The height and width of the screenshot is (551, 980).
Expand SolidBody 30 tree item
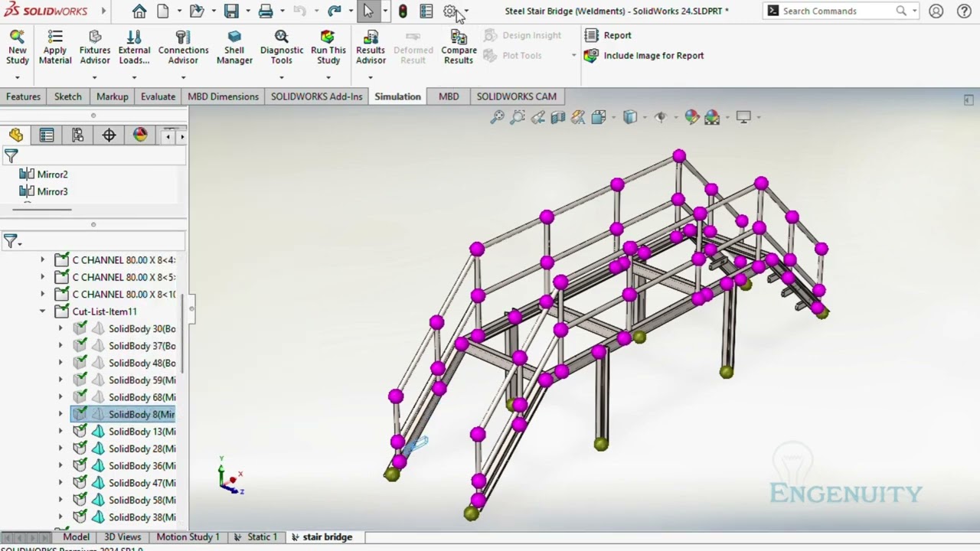point(60,329)
